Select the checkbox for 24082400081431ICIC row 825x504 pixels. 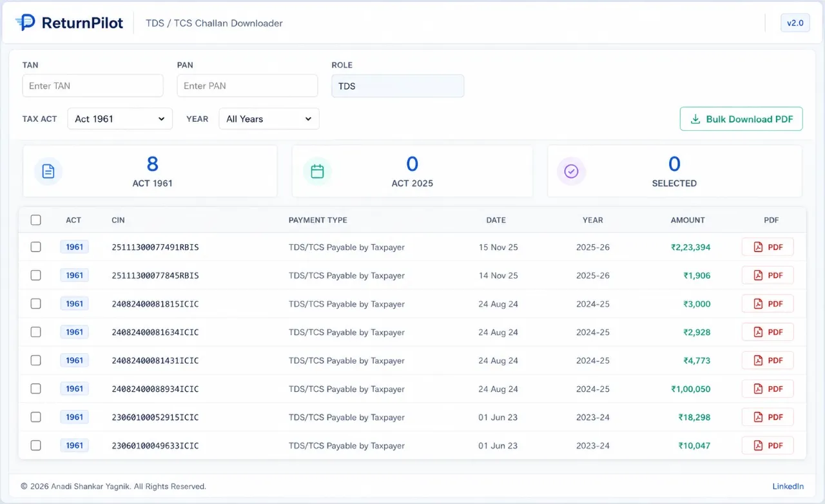36,360
